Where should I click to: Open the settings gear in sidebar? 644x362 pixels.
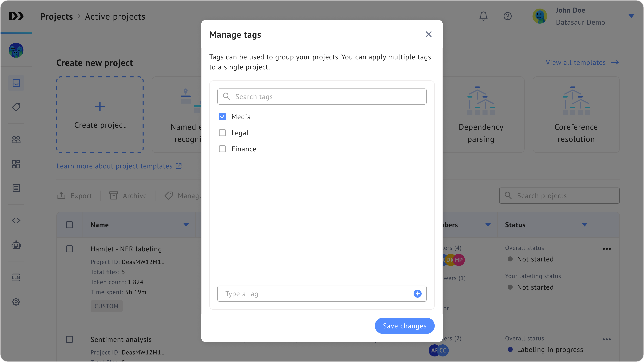point(16,301)
